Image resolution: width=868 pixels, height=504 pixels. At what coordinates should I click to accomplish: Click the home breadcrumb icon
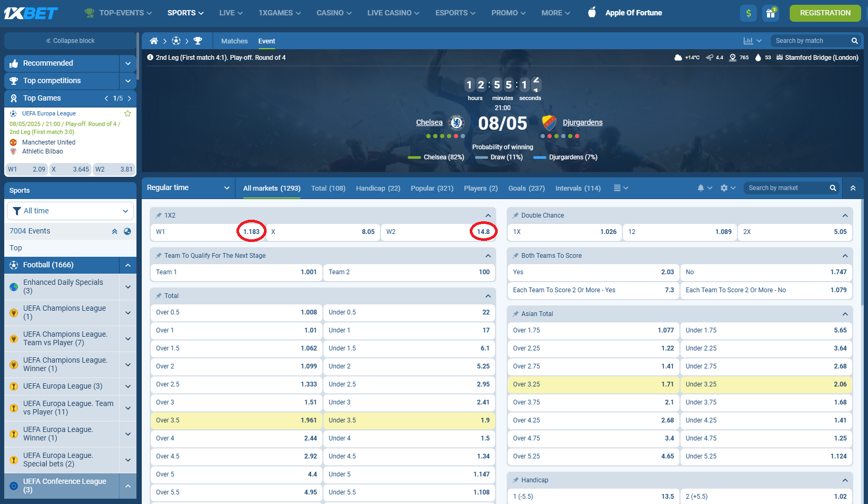tap(154, 41)
